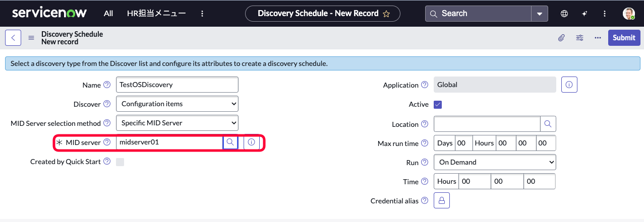Show help for the Application field

pyautogui.click(x=425, y=85)
